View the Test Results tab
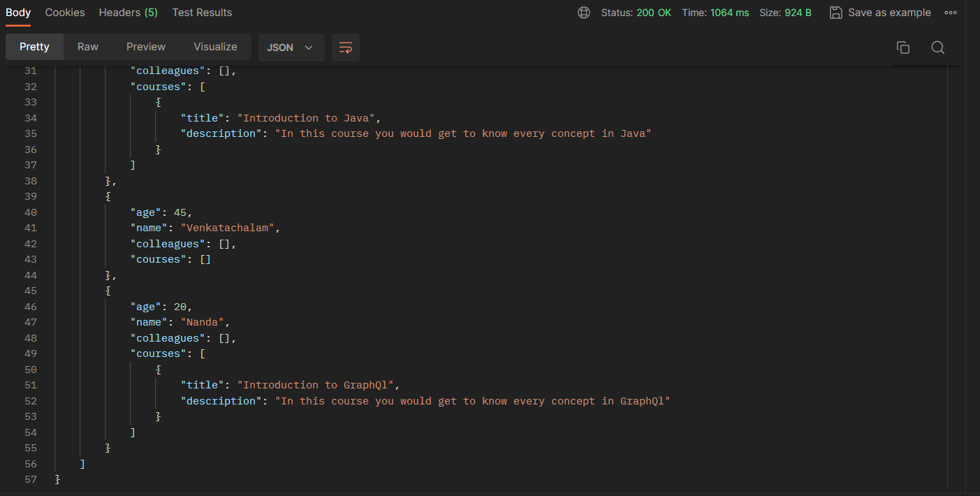The height and width of the screenshot is (496, 980). coord(202,12)
